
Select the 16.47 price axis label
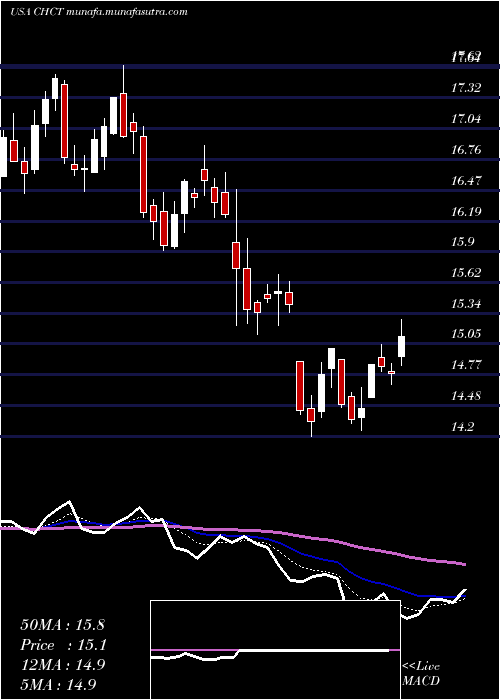tap(466, 181)
